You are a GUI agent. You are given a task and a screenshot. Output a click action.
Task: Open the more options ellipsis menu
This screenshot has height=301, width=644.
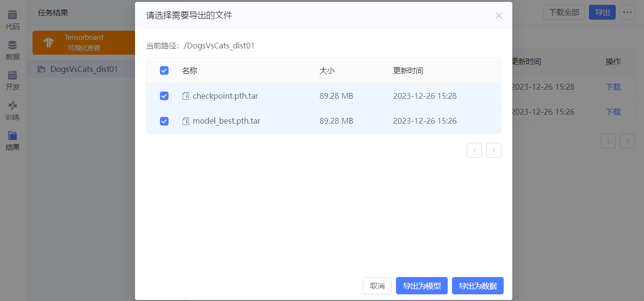tap(628, 12)
